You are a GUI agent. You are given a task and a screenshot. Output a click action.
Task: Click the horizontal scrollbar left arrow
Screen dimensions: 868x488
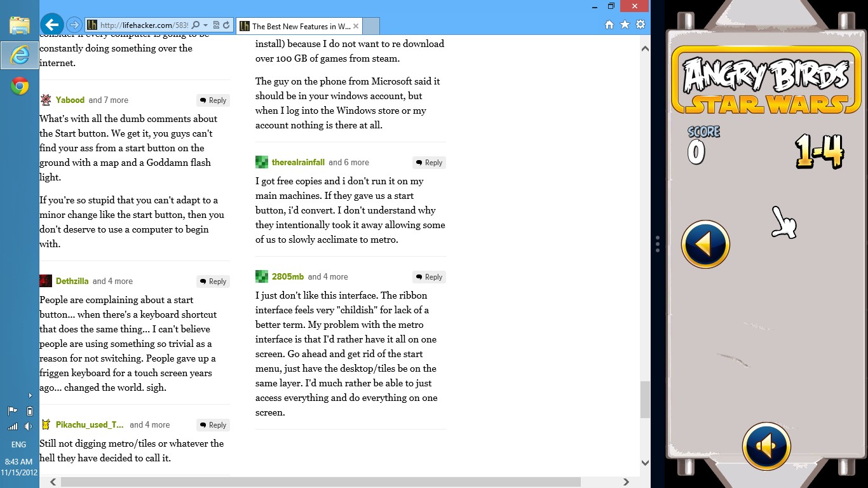point(53,482)
